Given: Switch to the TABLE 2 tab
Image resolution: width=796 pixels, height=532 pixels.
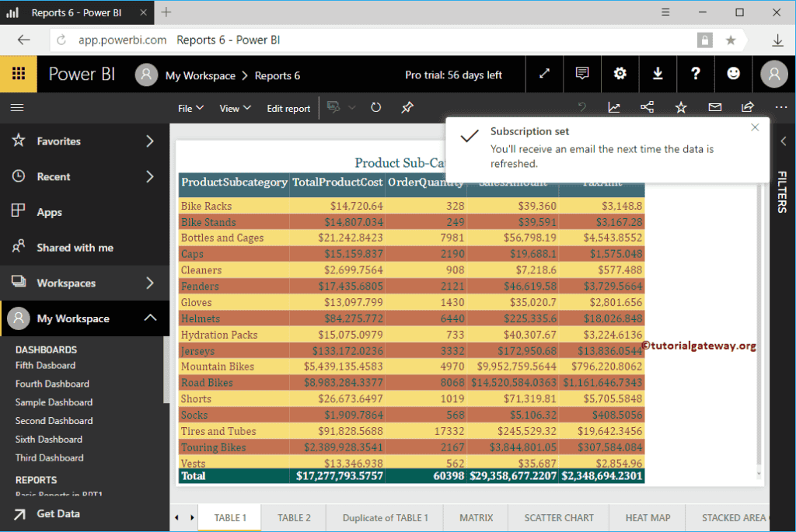Looking at the screenshot, I should (294, 517).
